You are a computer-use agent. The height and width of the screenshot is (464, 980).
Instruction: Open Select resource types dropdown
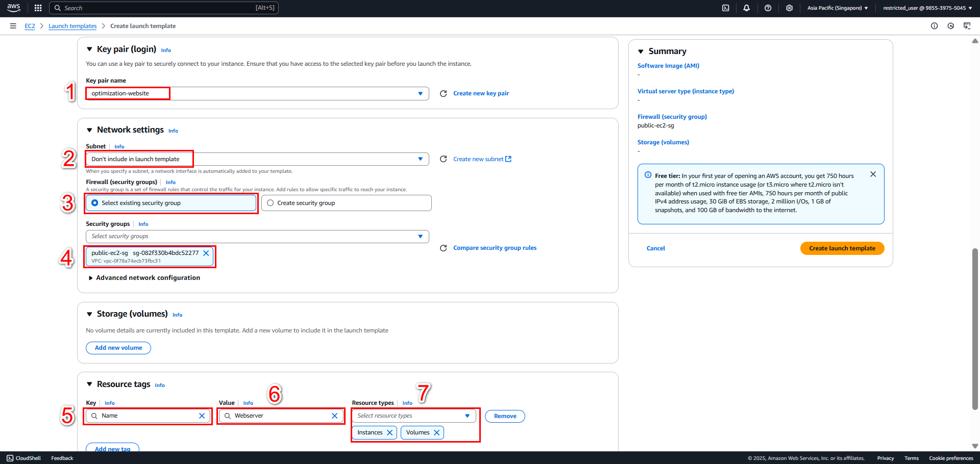(x=413, y=416)
